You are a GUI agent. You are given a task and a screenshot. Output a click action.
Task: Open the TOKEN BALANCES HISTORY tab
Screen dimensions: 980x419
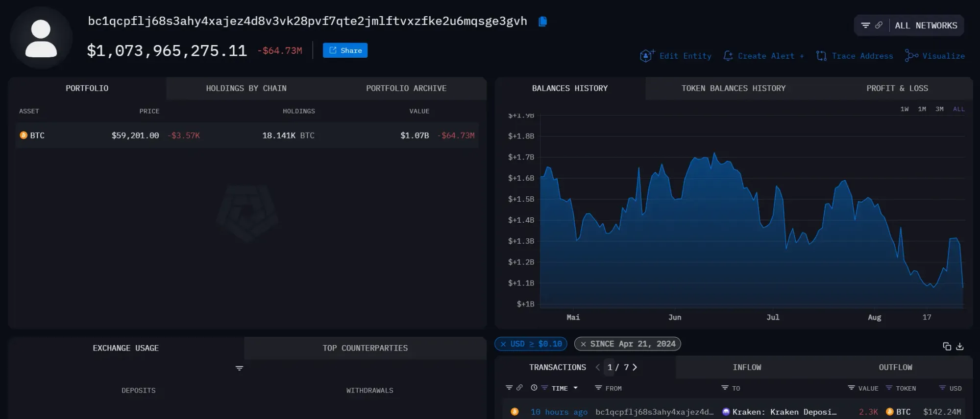(734, 88)
